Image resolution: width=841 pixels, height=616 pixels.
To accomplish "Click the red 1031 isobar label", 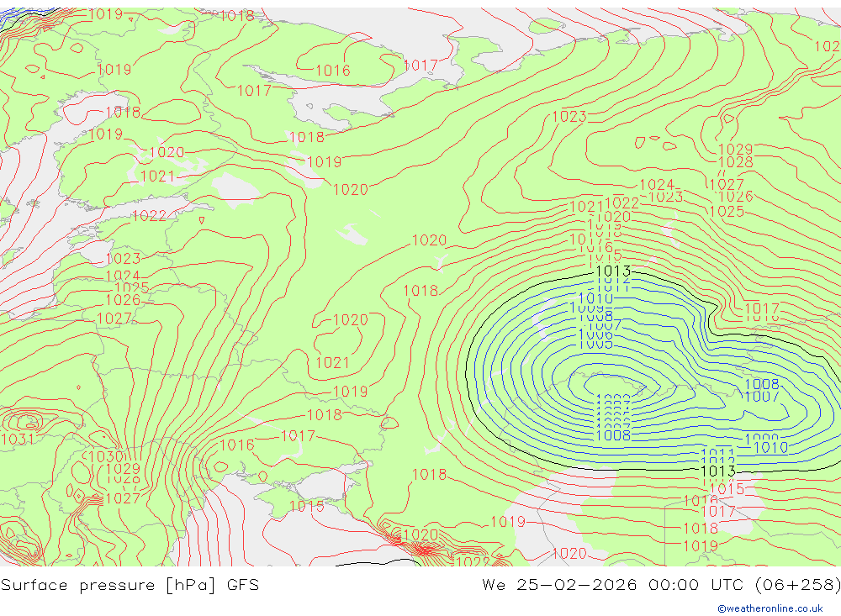I will [x=18, y=440].
